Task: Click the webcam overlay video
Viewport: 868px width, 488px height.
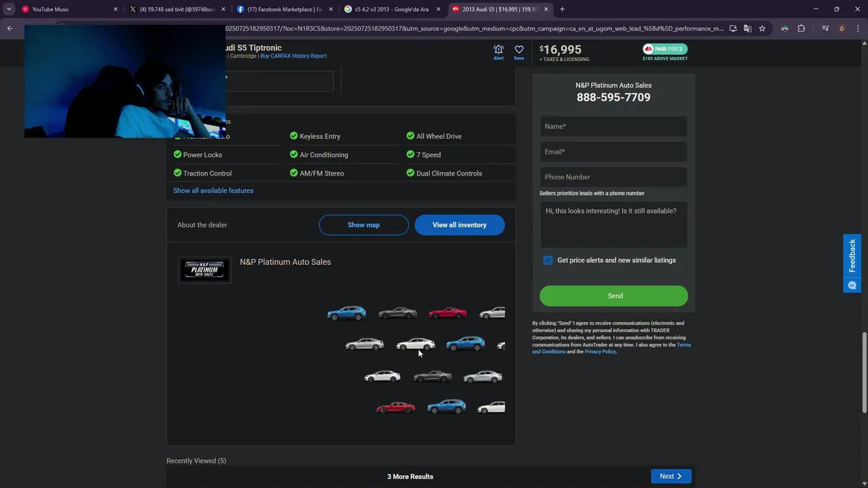Action: tap(125, 81)
